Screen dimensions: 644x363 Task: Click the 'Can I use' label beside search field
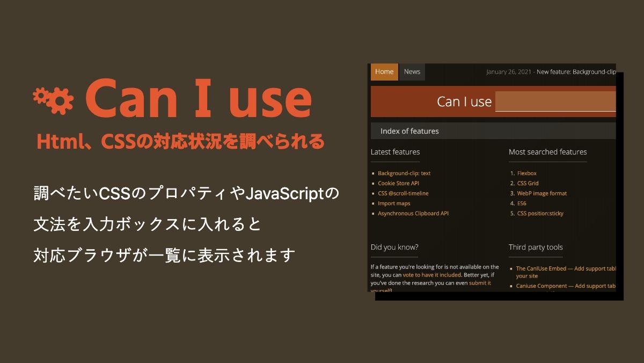(x=464, y=102)
